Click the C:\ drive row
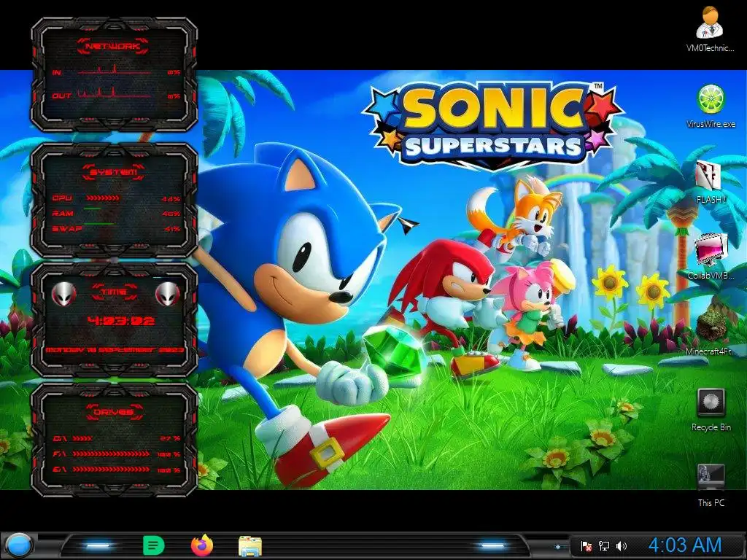 click(x=116, y=438)
